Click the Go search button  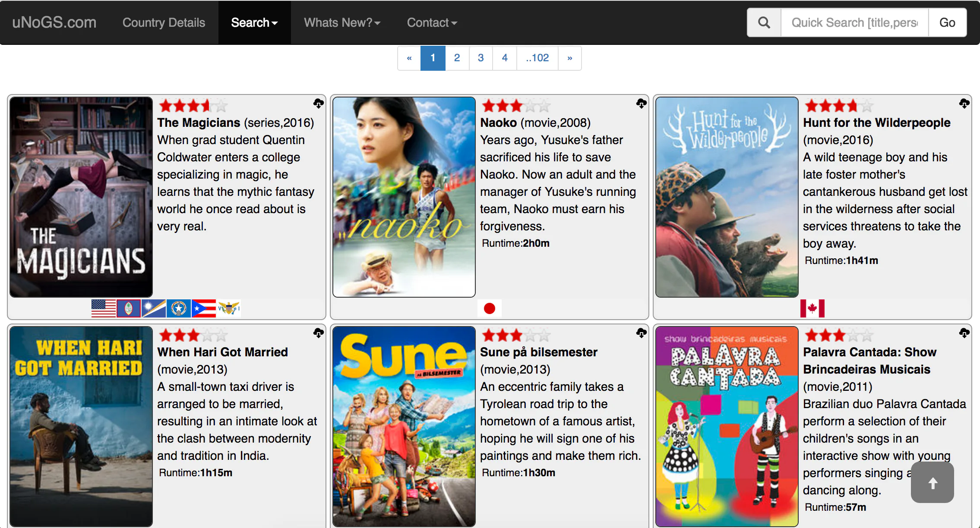pos(947,22)
